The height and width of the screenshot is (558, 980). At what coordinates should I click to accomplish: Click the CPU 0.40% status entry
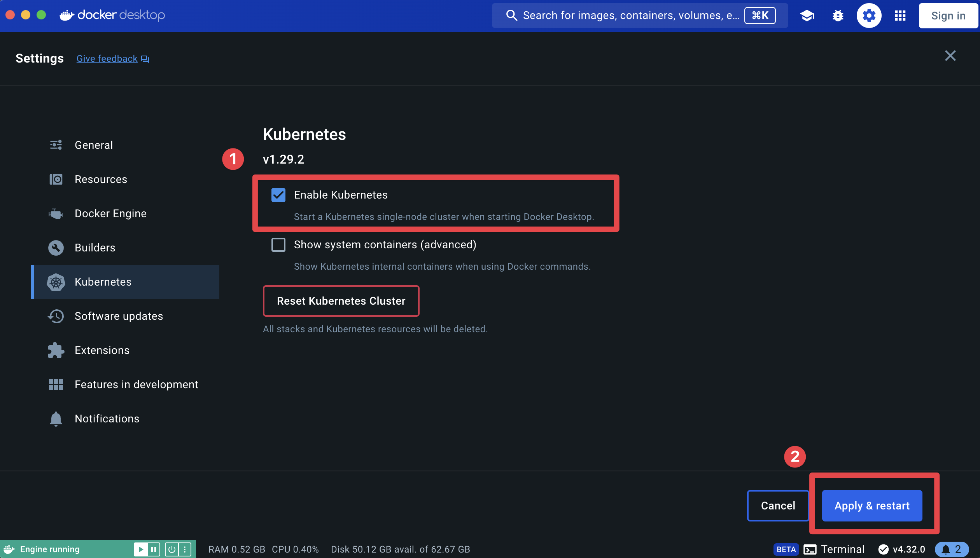point(295,549)
